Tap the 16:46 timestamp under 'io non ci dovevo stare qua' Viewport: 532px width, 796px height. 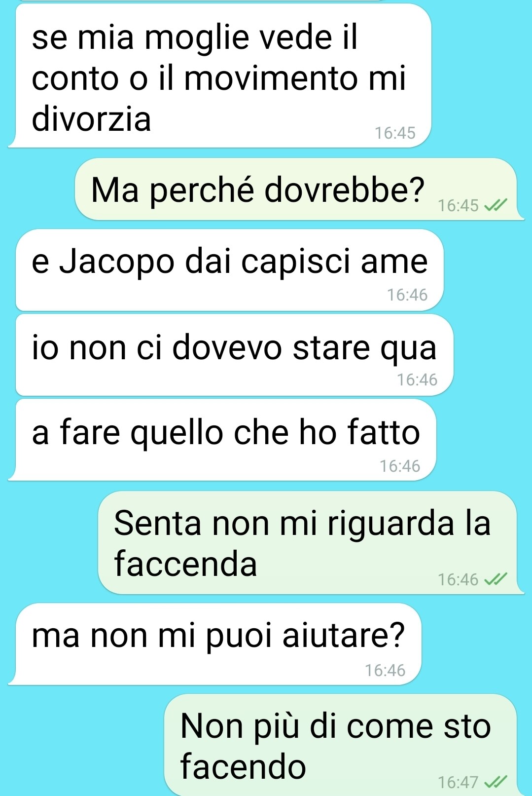point(417,379)
